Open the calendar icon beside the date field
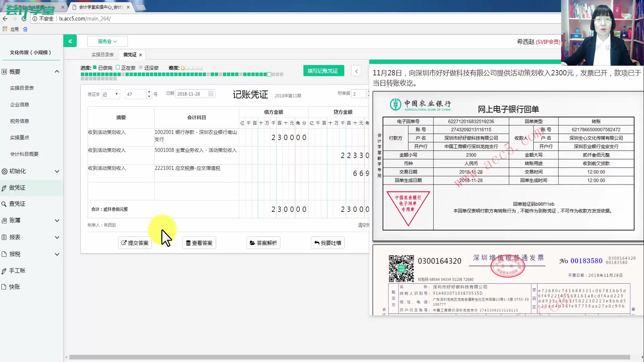644x362 pixels. click(x=211, y=94)
